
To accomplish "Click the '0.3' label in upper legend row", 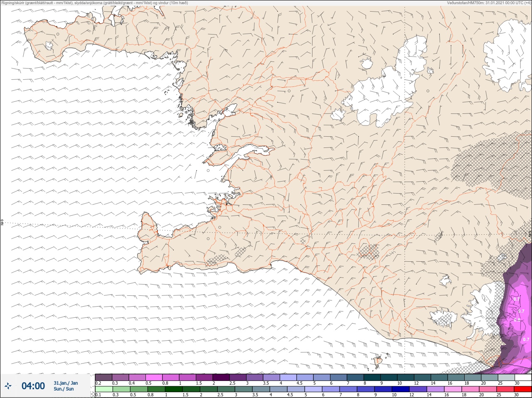I will click(x=115, y=383).
